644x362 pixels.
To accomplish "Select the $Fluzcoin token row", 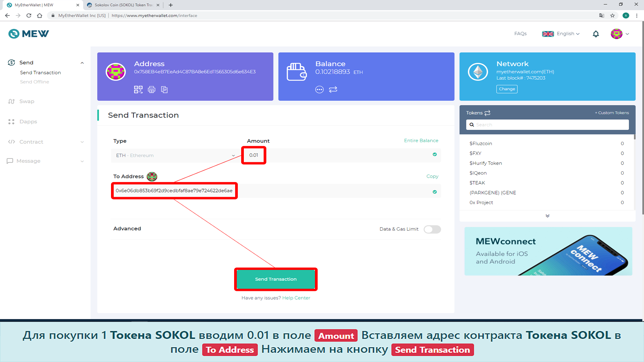I will click(547, 144).
